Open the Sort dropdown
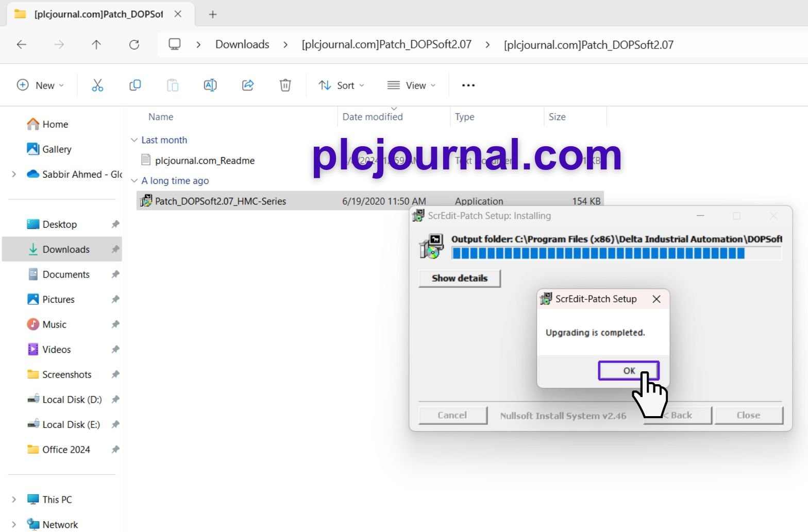Image resolution: width=808 pixels, height=532 pixels. (x=341, y=85)
